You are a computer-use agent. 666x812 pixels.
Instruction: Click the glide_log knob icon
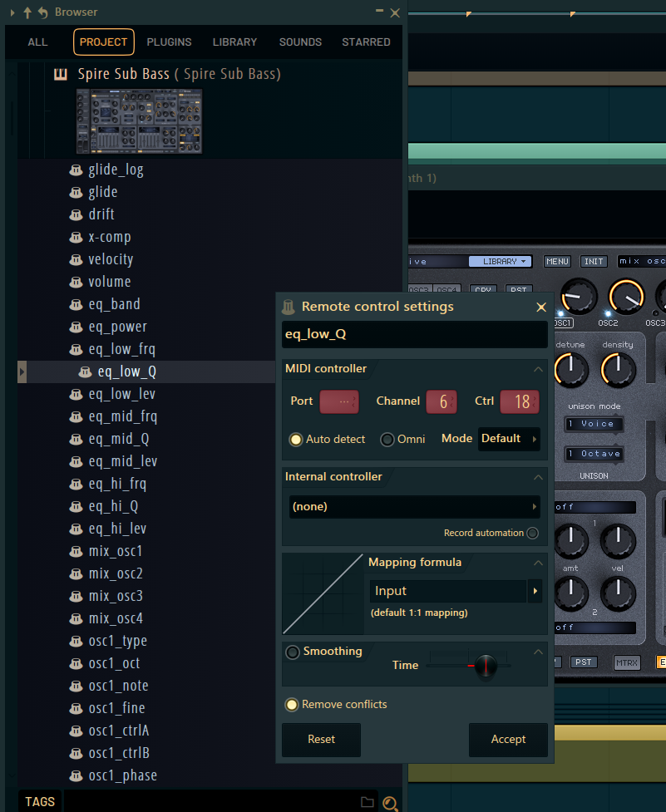pos(76,170)
